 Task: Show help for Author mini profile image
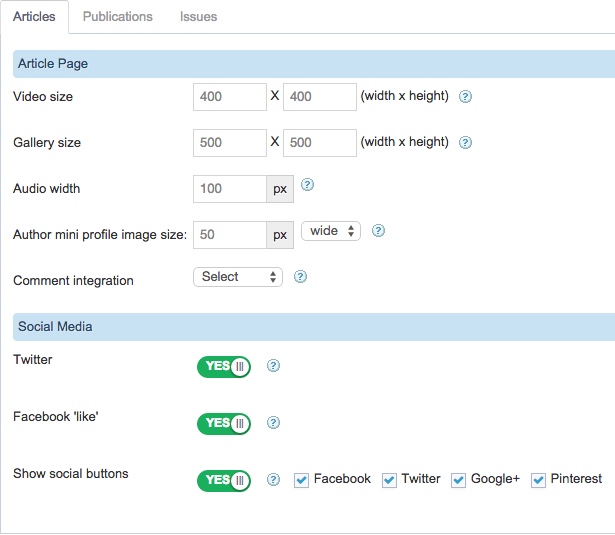(x=378, y=231)
